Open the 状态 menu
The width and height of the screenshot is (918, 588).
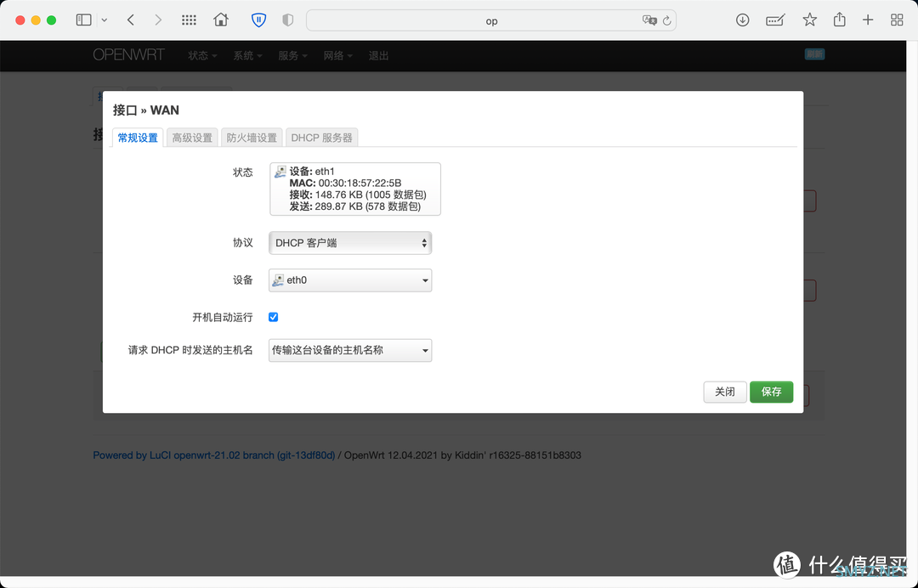(202, 55)
